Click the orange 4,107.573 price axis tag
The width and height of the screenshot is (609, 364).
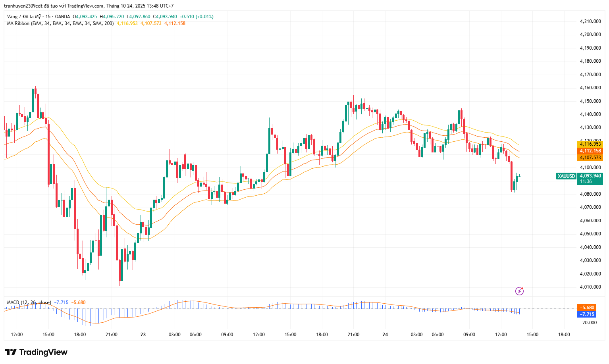point(590,158)
